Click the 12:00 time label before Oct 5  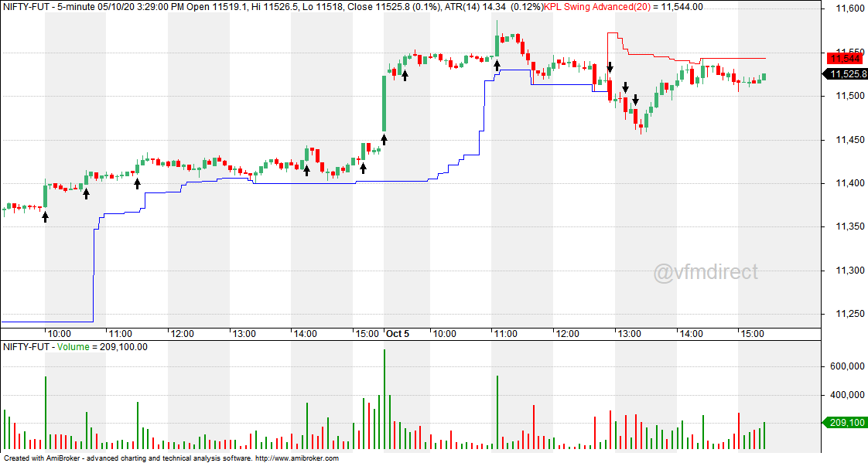coord(182,334)
